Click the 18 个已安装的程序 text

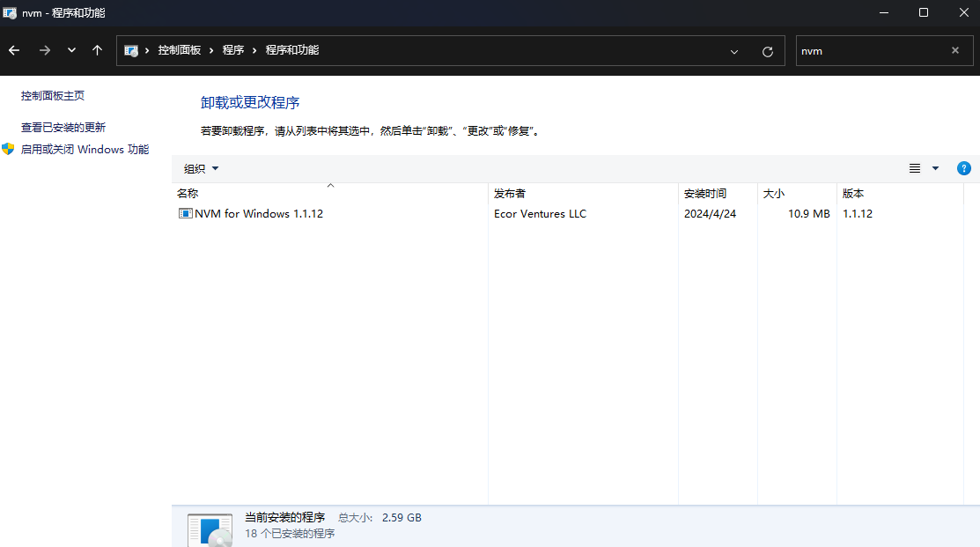[x=290, y=534]
